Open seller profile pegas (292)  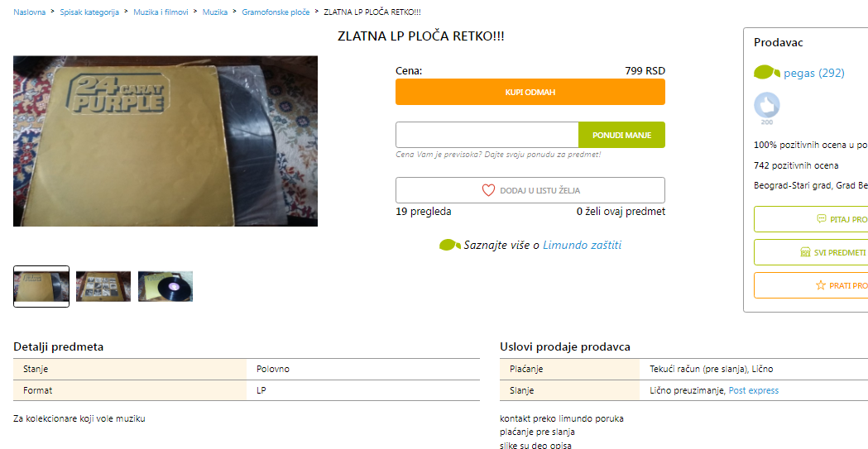pos(813,73)
